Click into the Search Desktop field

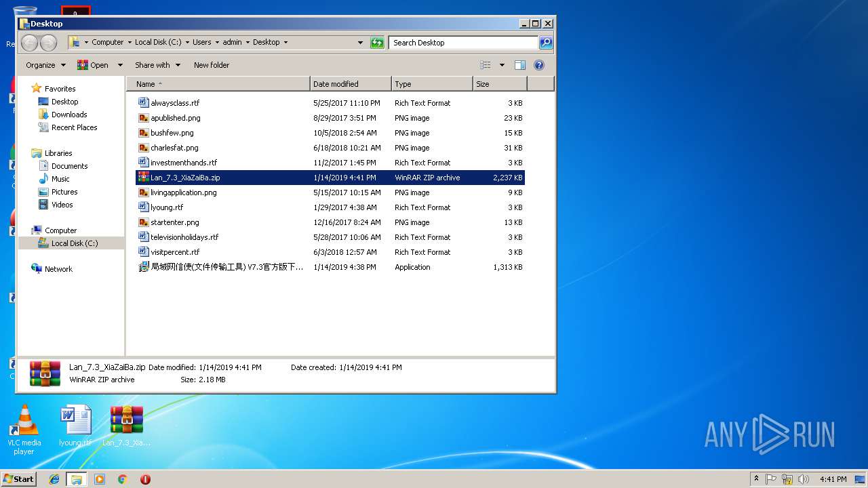click(x=464, y=43)
